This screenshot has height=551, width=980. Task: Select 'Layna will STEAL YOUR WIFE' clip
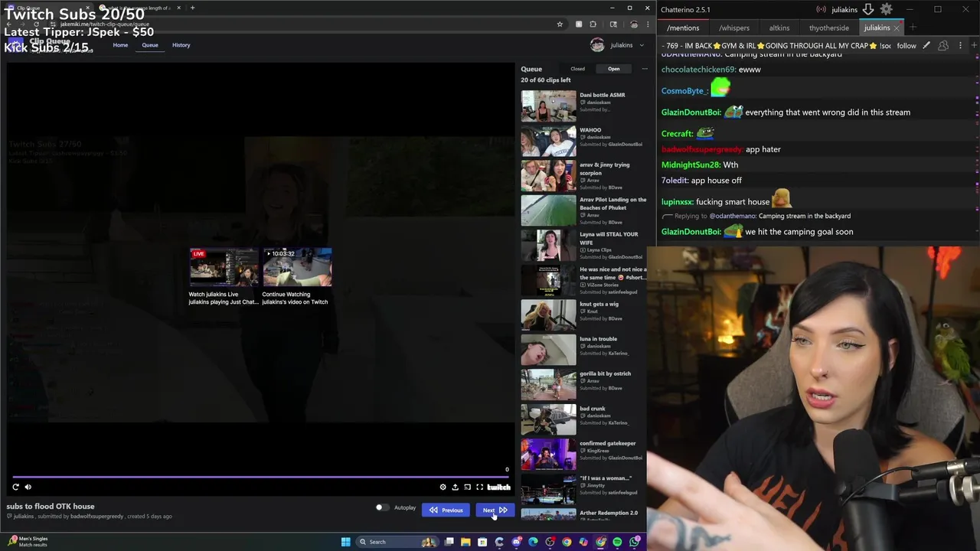tap(583, 246)
